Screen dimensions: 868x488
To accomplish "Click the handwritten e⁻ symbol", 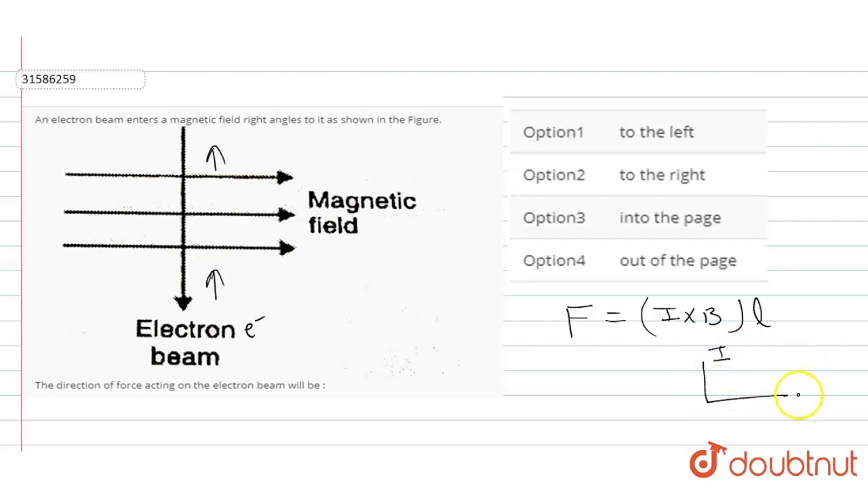I will [x=252, y=328].
